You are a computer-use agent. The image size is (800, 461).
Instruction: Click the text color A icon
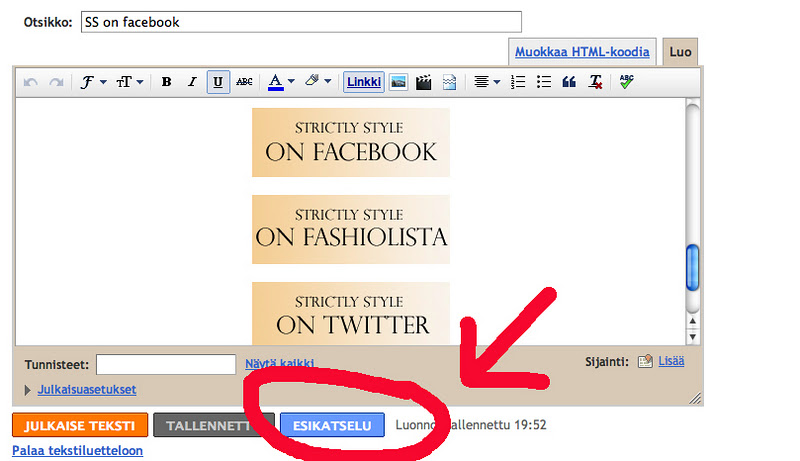[x=276, y=82]
